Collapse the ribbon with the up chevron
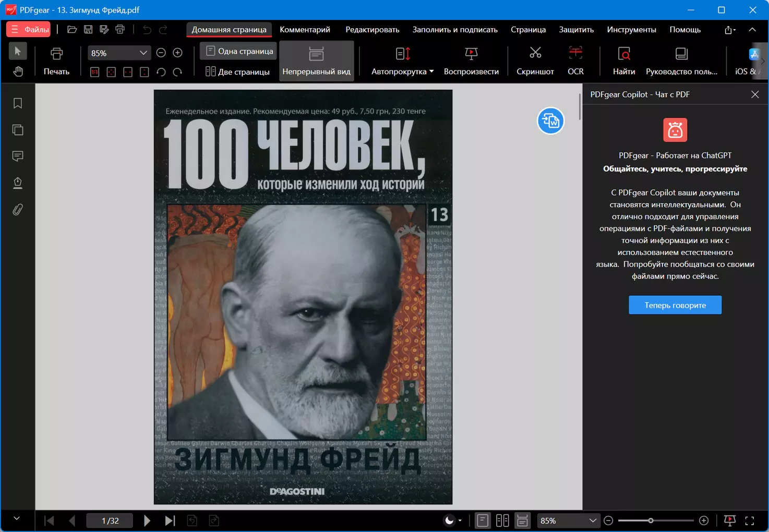Viewport: 769px width, 532px height. coord(752,30)
